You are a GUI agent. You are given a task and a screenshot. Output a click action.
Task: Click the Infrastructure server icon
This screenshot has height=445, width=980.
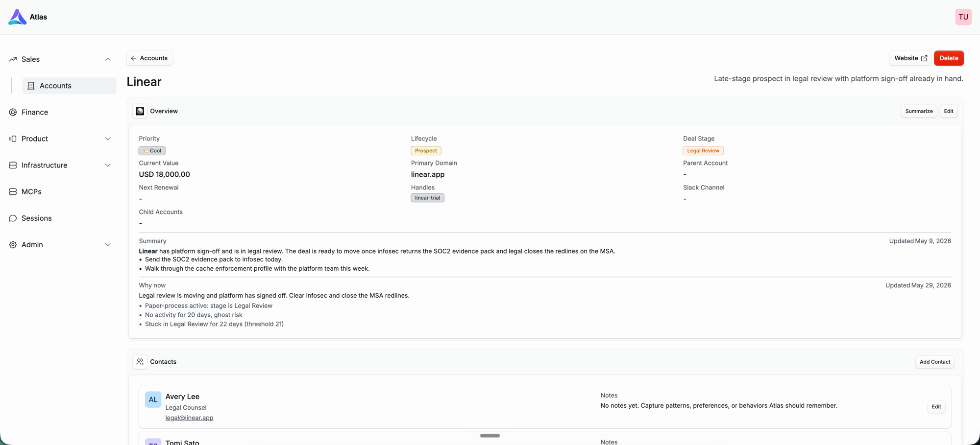click(13, 165)
